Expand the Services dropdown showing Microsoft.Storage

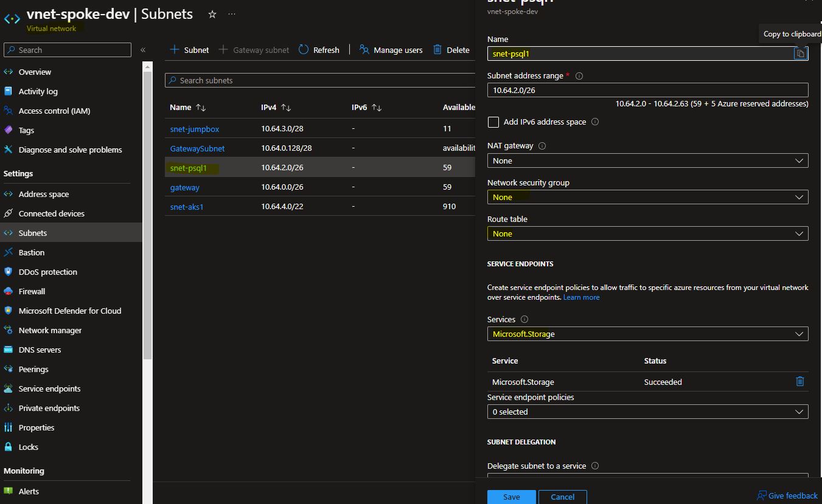tap(647, 334)
